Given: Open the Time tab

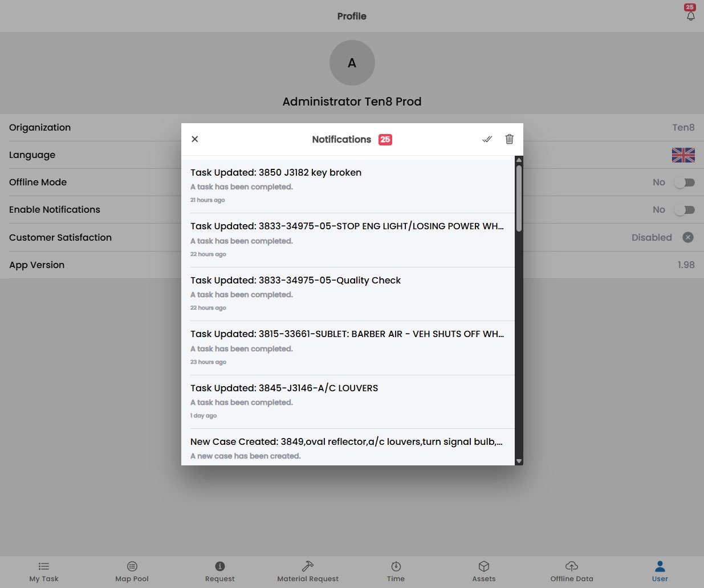Looking at the screenshot, I should tap(396, 572).
